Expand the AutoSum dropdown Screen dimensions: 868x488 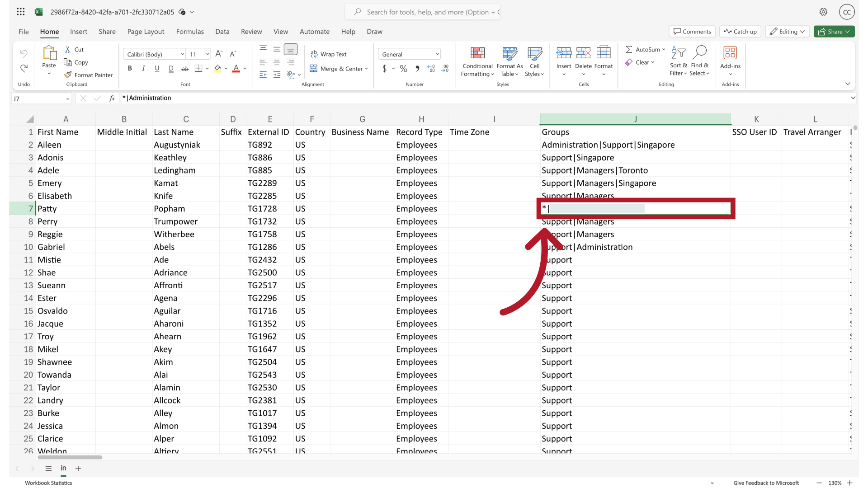click(663, 50)
